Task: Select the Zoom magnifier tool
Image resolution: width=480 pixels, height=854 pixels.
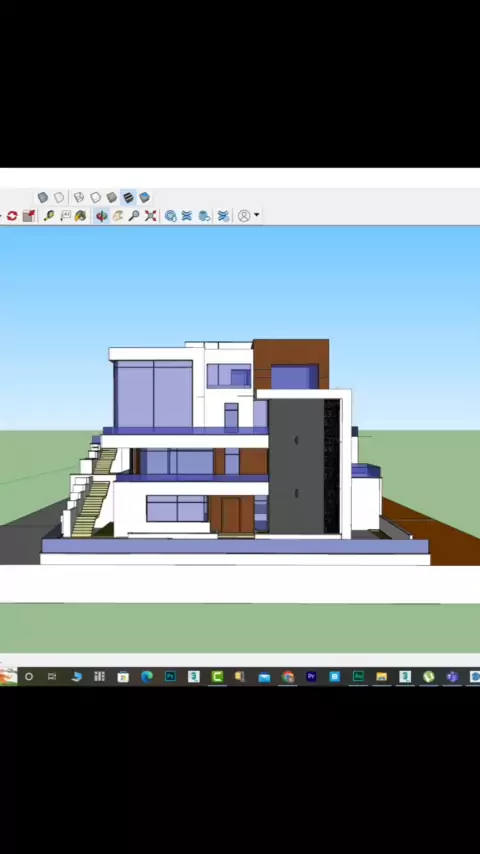Action: point(134,216)
